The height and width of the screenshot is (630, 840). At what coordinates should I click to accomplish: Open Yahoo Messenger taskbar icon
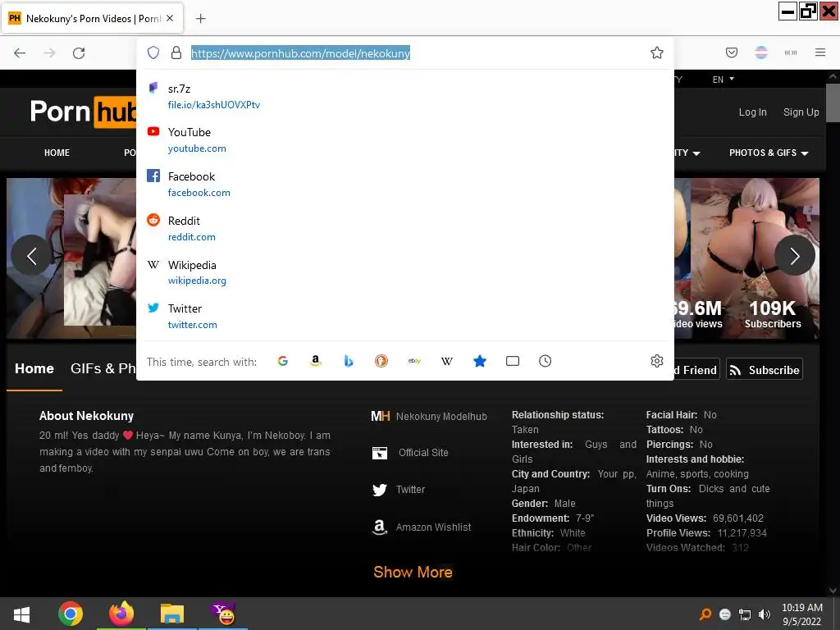click(223, 614)
